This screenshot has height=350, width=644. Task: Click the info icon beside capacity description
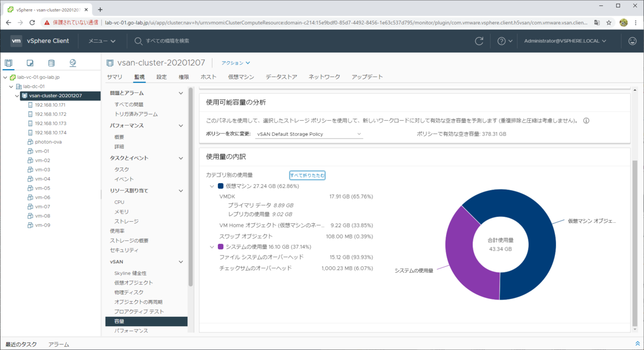pos(586,121)
